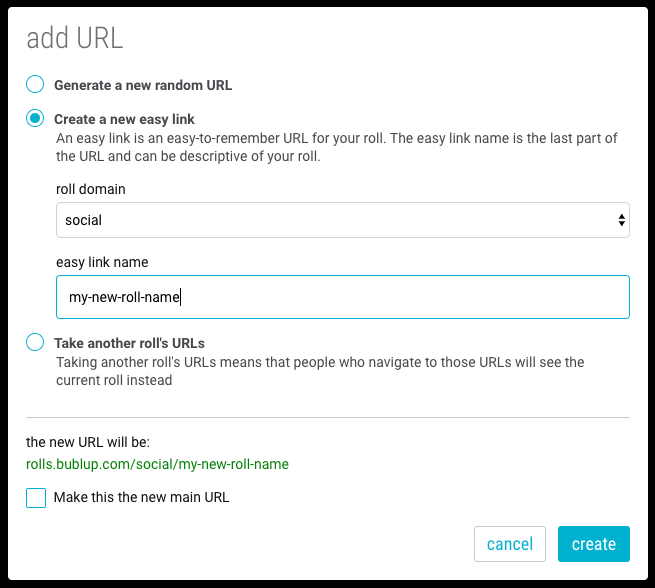Click the easy link description paragraph
Image resolution: width=655 pixels, height=588 pixels.
pyautogui.click(x=337, y=147)
